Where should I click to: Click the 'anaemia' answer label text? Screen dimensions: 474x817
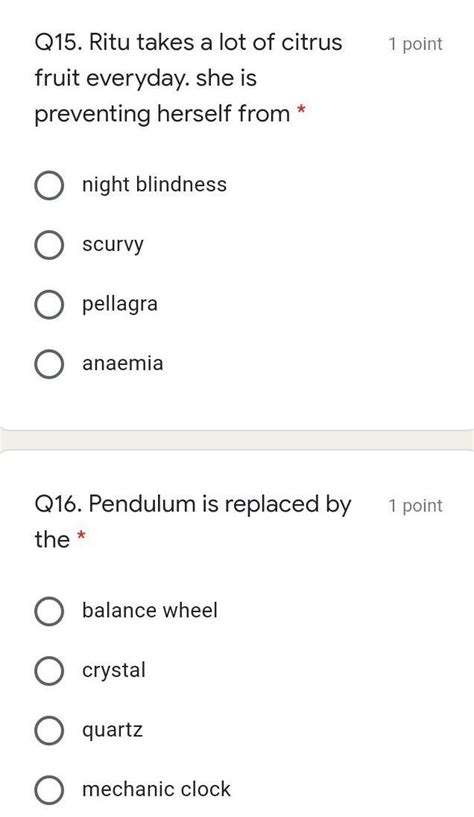click(x=122, y=363)
